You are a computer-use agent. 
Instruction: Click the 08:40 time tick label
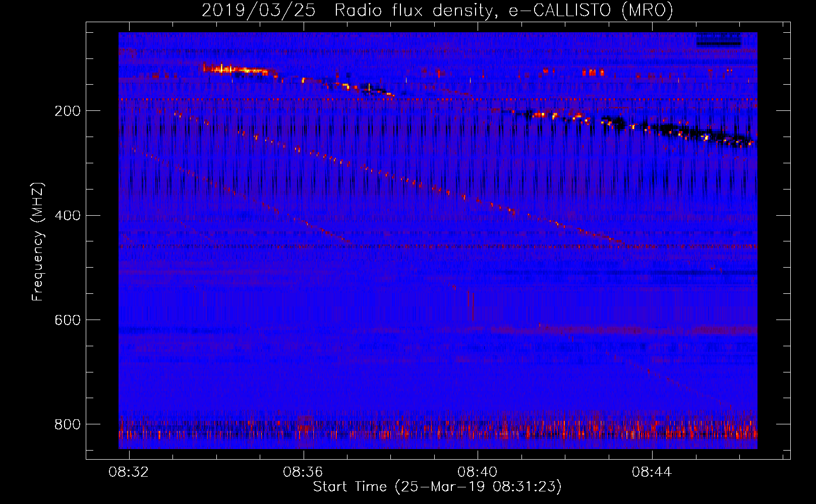tap(477, 472)
